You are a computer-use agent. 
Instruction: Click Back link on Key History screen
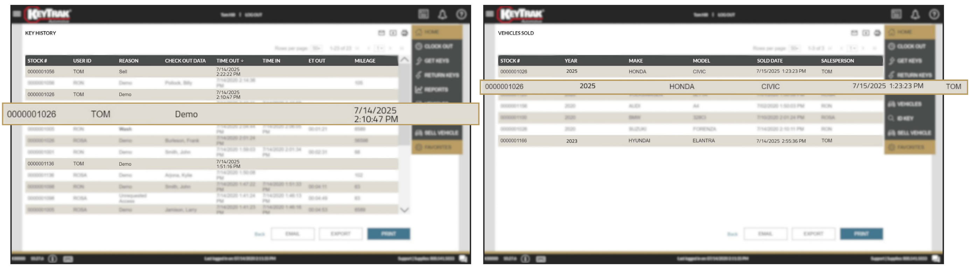tap(259, 234)
